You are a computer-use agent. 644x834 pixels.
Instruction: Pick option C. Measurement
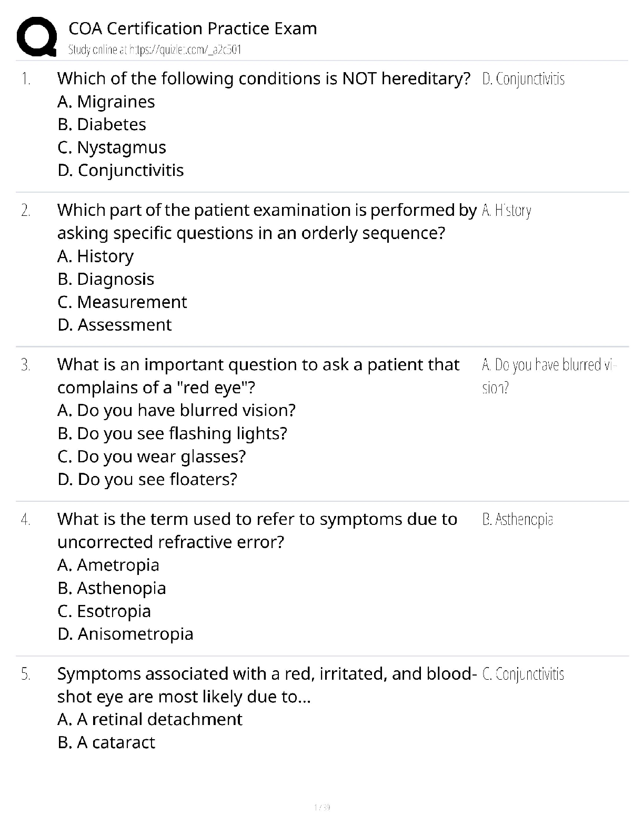tap(122, 302)
